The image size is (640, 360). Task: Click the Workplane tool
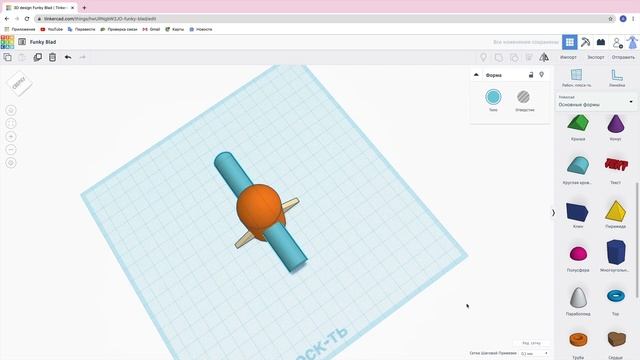click(576, 78)
